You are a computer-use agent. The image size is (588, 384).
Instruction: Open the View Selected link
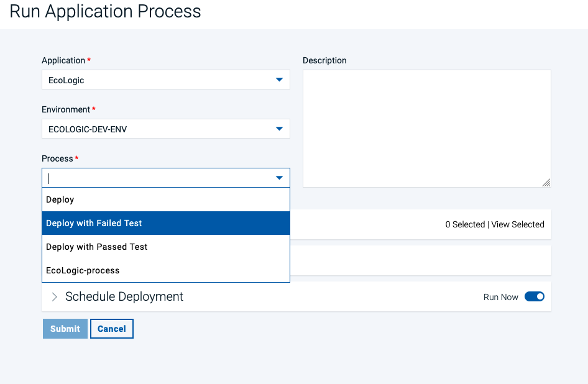tap(518, 224)
